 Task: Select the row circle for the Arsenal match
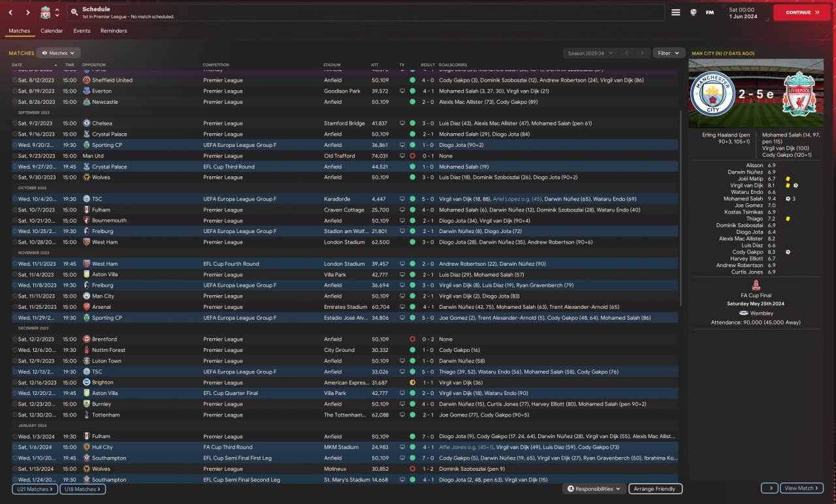tap(14, 307)
